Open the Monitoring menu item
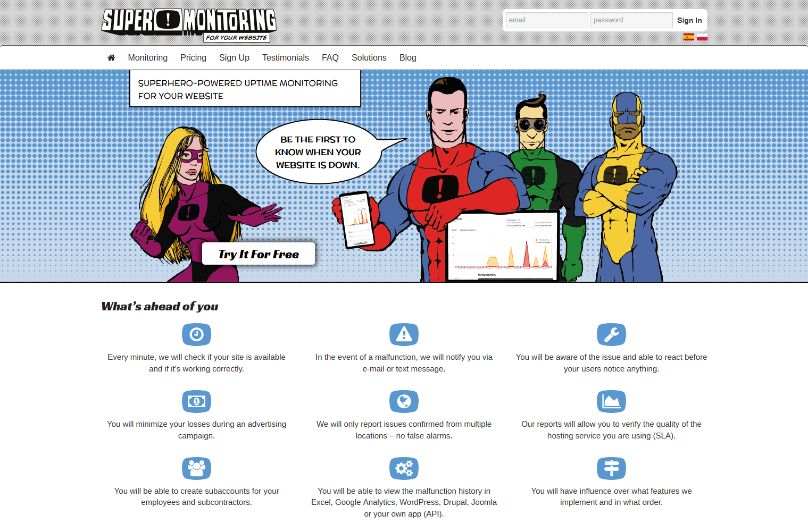 [x=147, y=57]
